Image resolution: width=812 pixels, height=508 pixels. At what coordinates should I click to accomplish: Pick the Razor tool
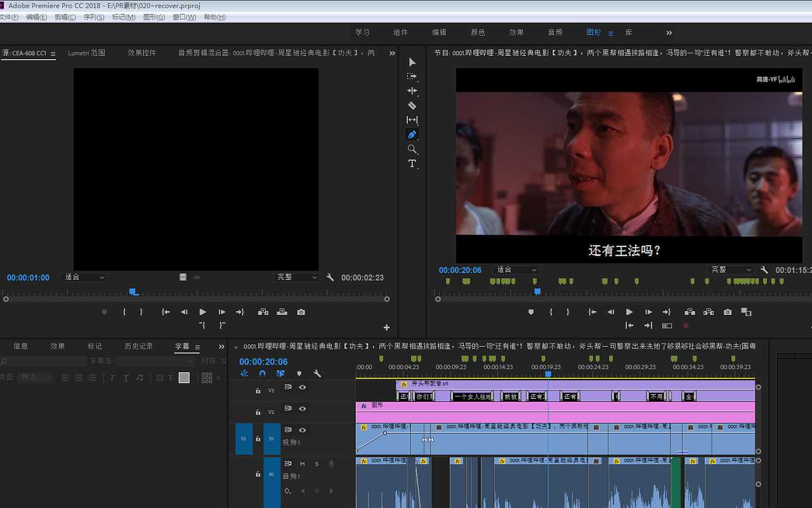pos(412,105)
